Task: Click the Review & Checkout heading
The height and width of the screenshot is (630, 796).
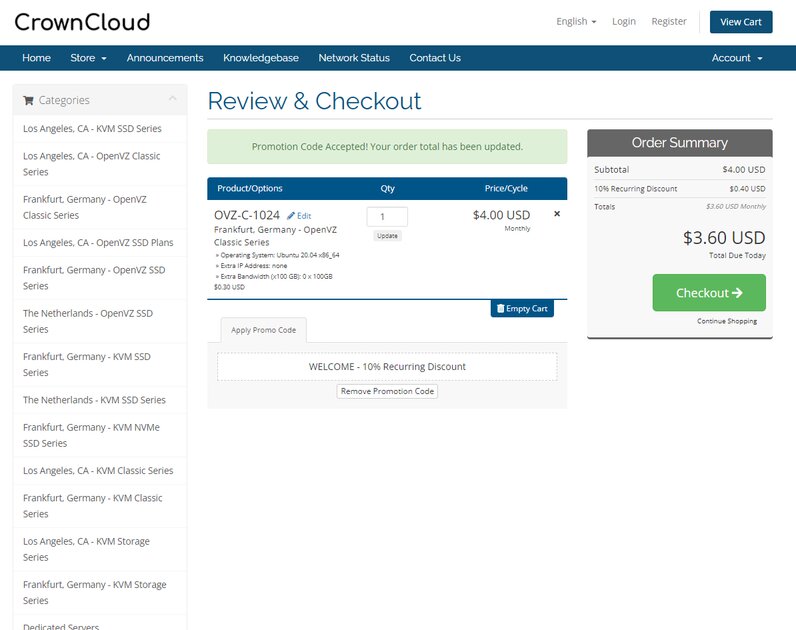Action: (x=314, y=101)
